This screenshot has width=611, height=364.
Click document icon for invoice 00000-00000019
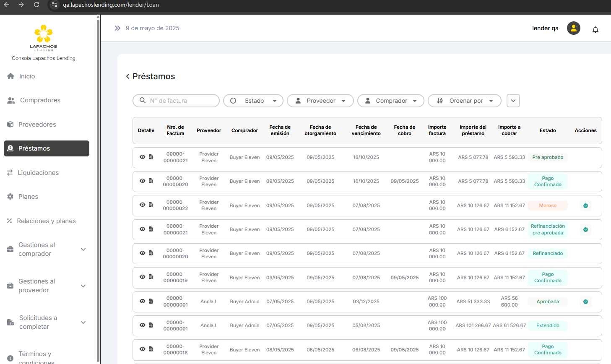tap(151, 277)
